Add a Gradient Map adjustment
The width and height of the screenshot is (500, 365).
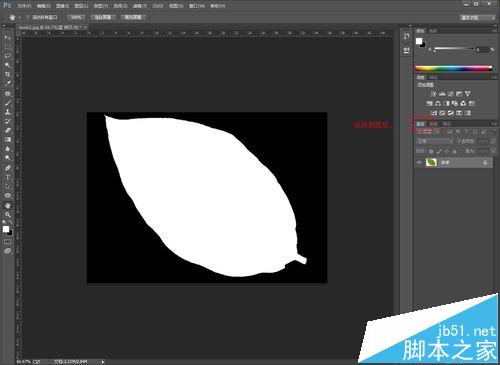[x=467, y=113]
